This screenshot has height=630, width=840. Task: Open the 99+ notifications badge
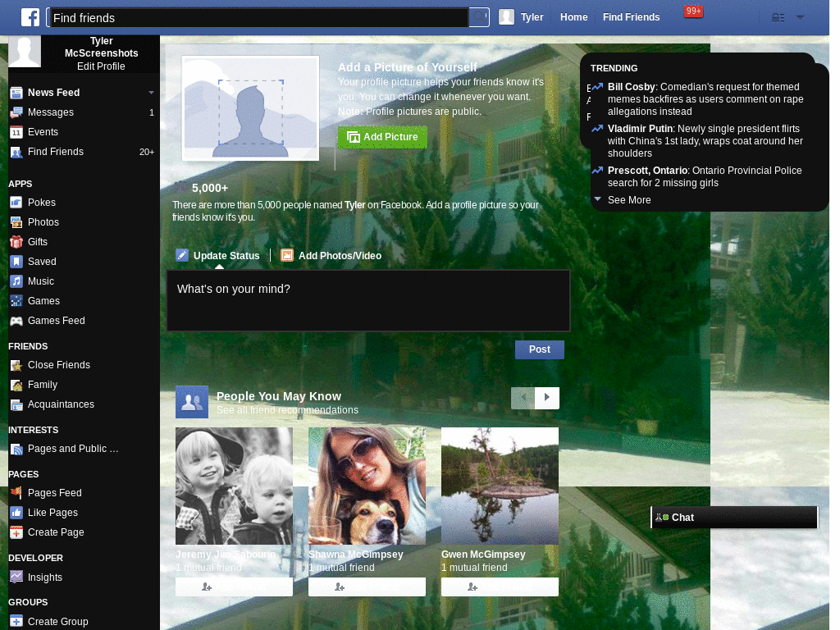point(693,11)
